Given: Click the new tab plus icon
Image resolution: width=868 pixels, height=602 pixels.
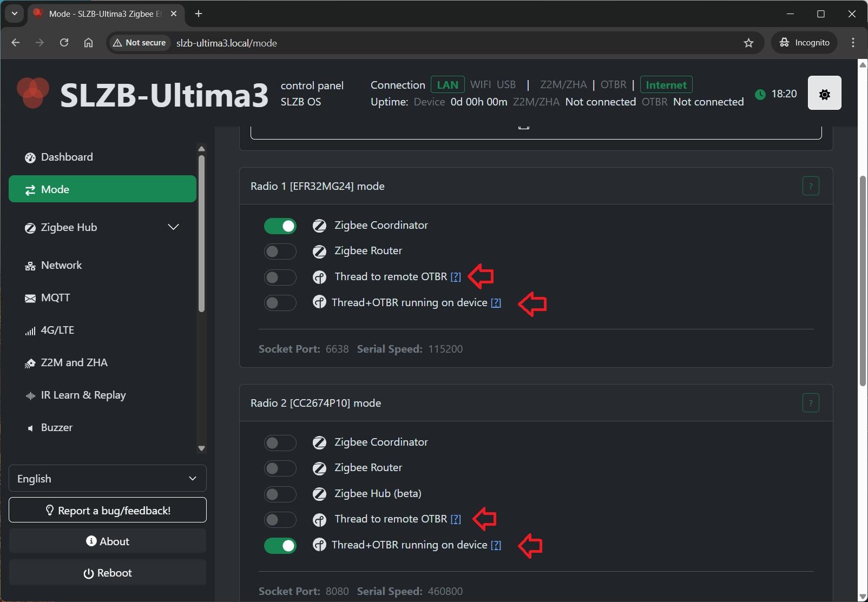Looking at the screenshot, I should tap(199, 14).
